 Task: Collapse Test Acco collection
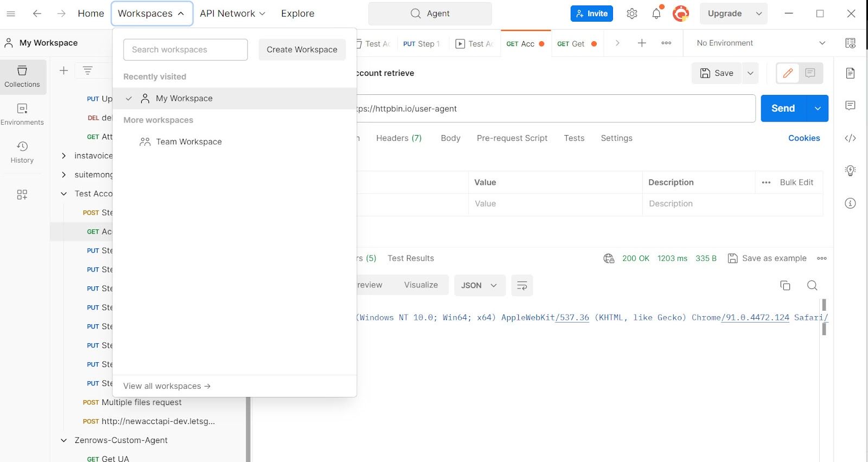coord(63,194)
